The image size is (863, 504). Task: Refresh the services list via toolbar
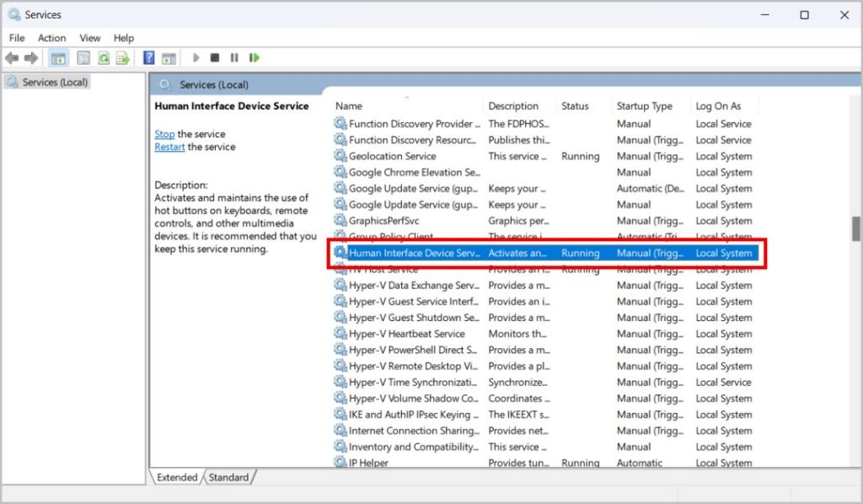(104, 58)
